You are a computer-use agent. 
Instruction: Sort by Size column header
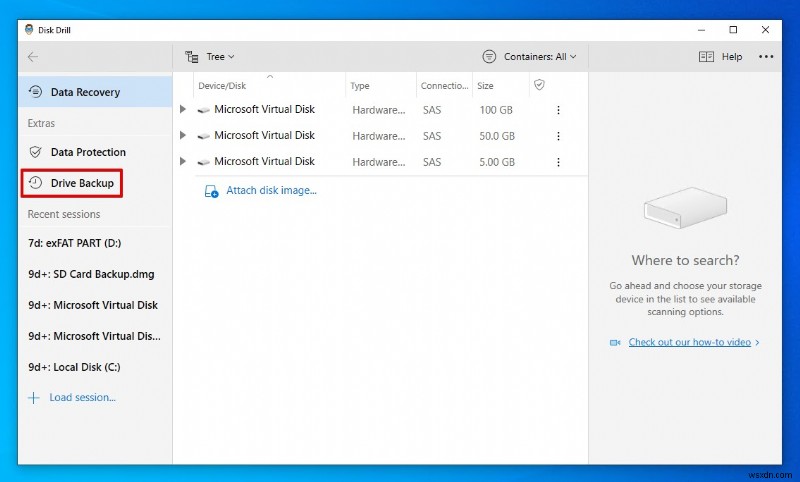click(501, 86)
